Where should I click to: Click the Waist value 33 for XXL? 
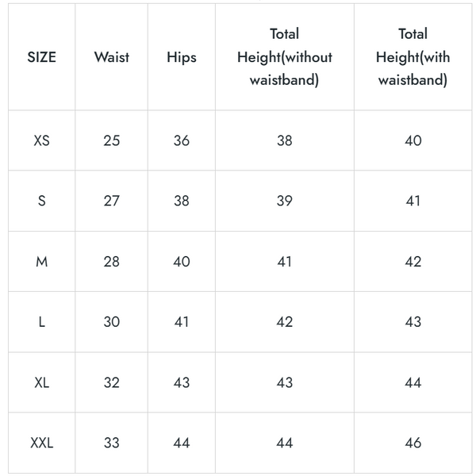click(x=111, y=443)
